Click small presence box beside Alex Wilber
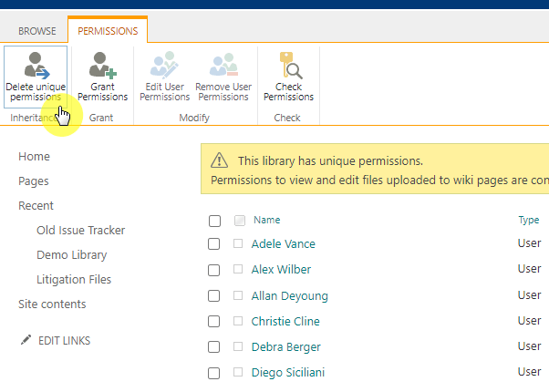The width and height of the screenshot is (549, 392). pos(238,269)
